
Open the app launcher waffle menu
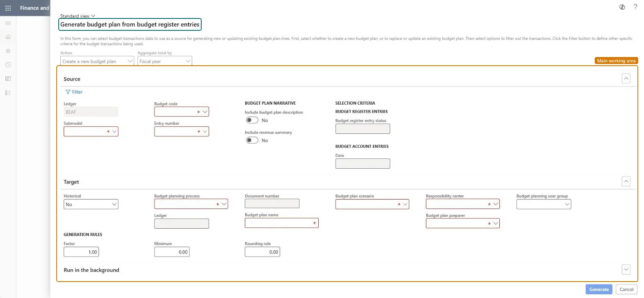tap(8, 8)
